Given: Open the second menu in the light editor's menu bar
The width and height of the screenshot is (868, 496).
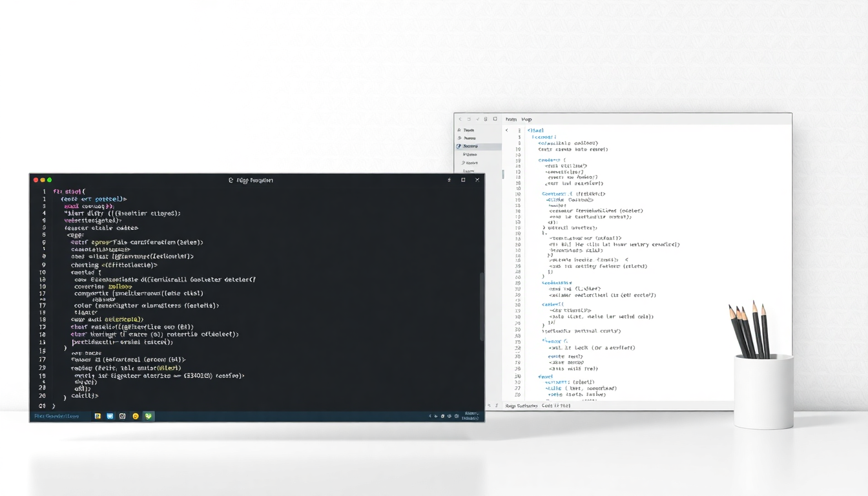Looking at the screenshot, I should pyautogui.click(x=526, y=119).
